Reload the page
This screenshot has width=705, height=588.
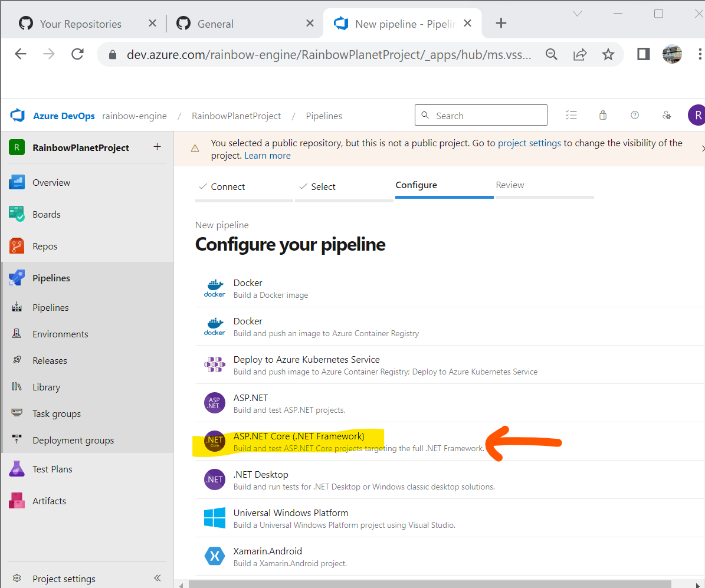click(x=78, y=54)
